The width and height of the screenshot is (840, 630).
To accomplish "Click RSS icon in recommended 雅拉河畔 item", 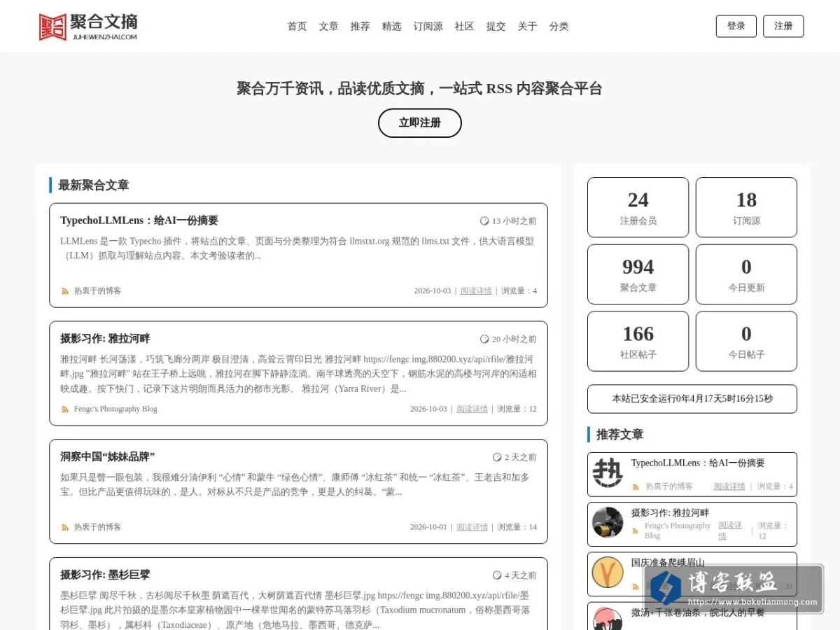I will 636,531.
